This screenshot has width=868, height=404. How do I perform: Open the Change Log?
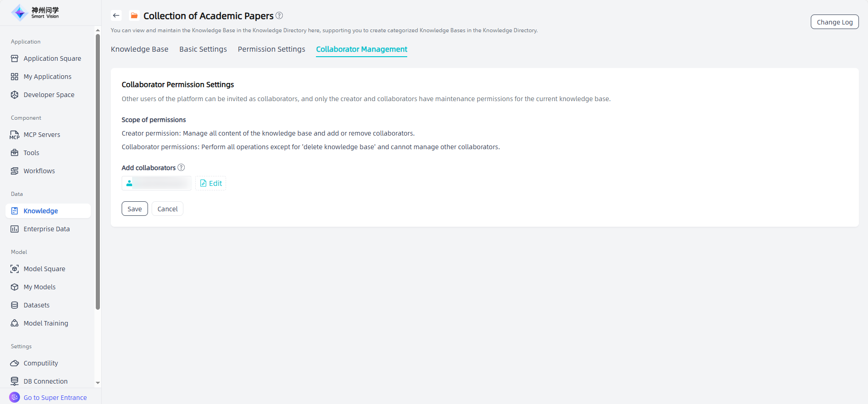coord(834,22)
